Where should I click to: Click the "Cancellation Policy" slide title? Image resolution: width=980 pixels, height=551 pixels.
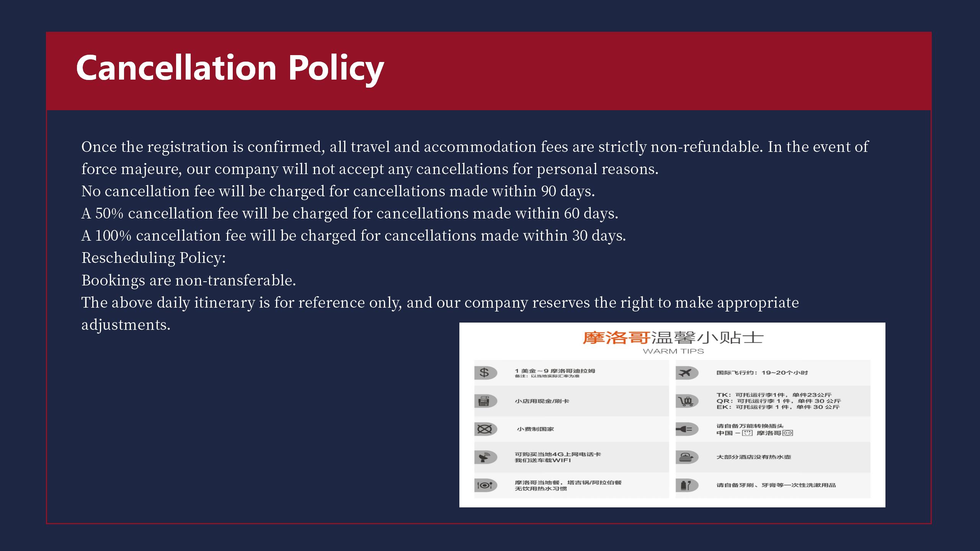click(x=230, y=68)
